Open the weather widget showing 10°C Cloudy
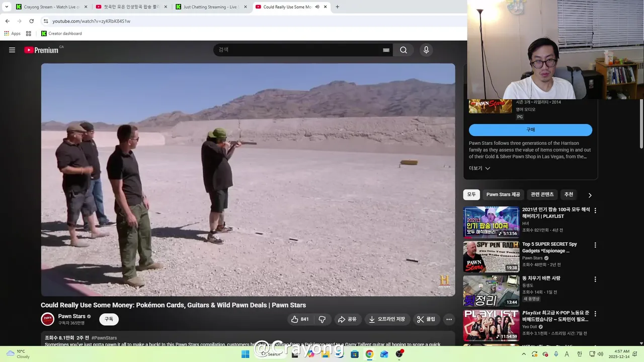 point(18,354)
